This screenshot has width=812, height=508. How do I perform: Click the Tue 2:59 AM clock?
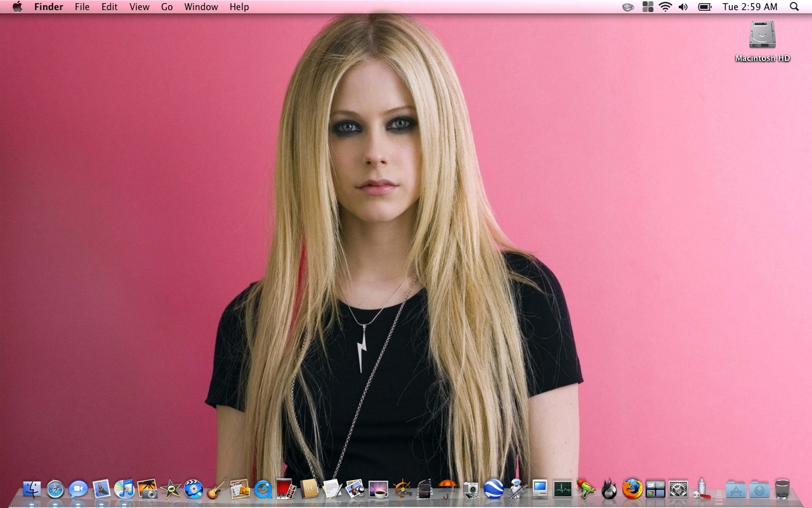[750, 7]
